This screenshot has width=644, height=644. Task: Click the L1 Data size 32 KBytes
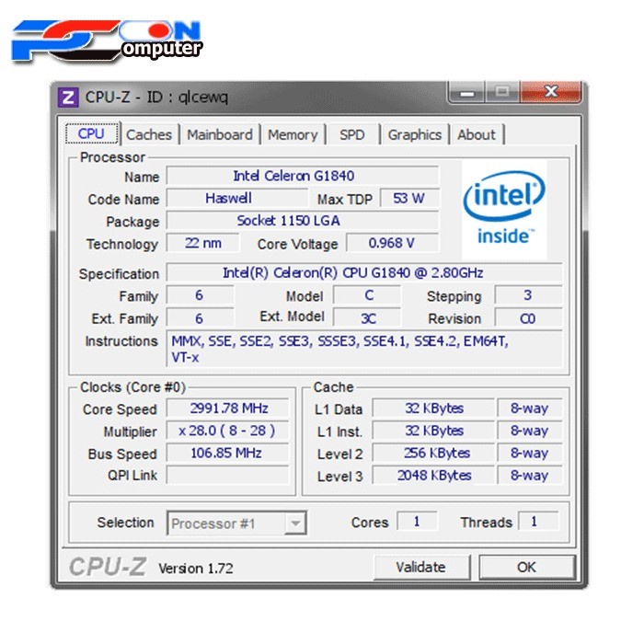pos(433,408)
